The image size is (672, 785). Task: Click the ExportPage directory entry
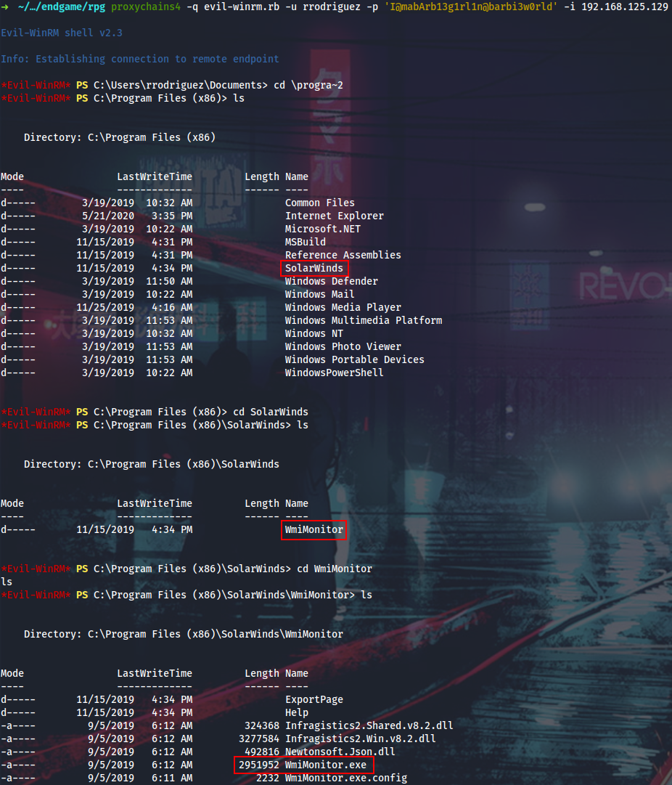pyautogui.click(x=314, y=700)
